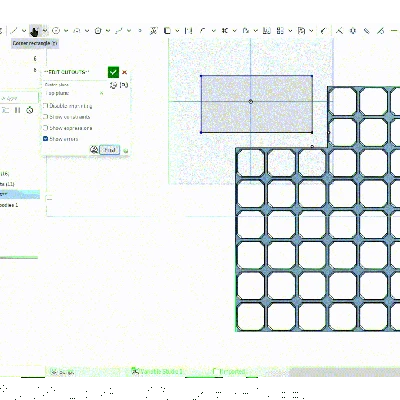This screenshot has height=400, width=400.
Task: Click the feature list filter field
Action: pyautogui.click(x=19, y=98)
